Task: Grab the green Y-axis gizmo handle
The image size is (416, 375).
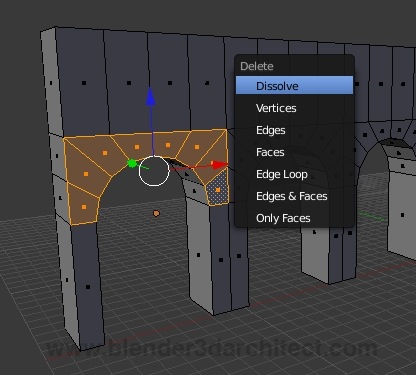Action: (x=132, y=163)
